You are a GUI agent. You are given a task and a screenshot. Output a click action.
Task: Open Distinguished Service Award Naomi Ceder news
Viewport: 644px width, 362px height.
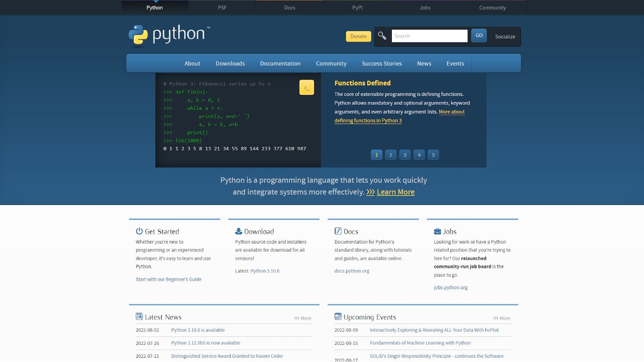pos(227,356)
